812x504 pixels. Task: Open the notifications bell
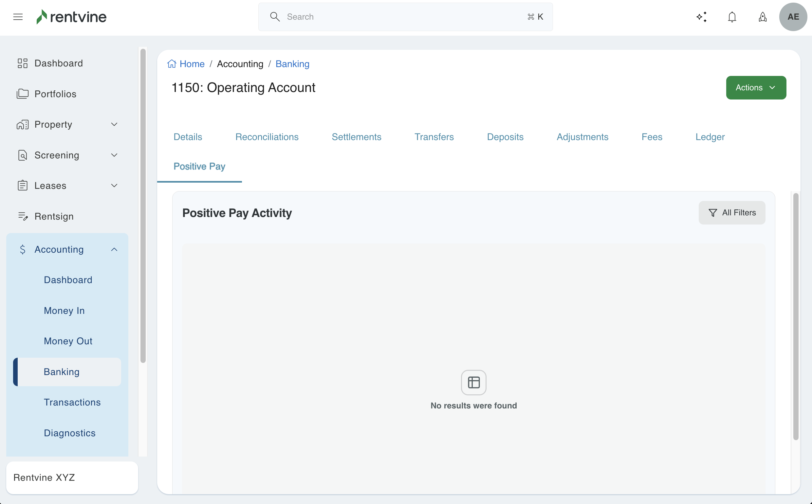732,17
